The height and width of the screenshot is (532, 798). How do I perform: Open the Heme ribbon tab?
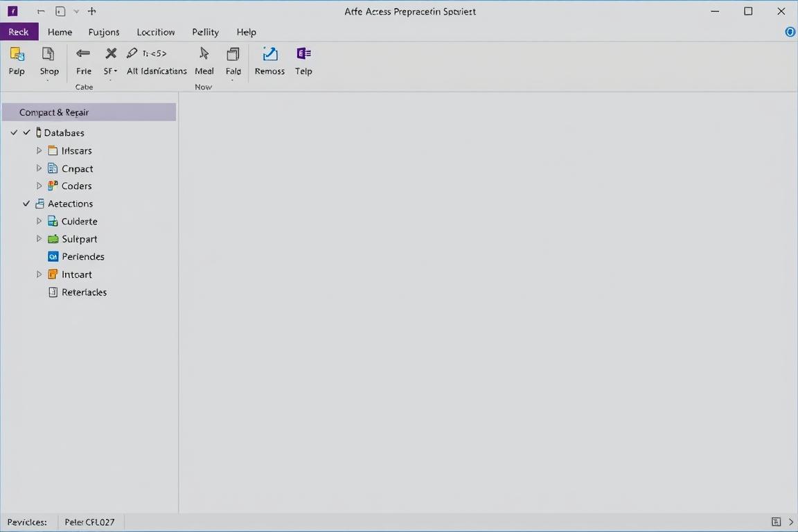click(x=60, y=32)
